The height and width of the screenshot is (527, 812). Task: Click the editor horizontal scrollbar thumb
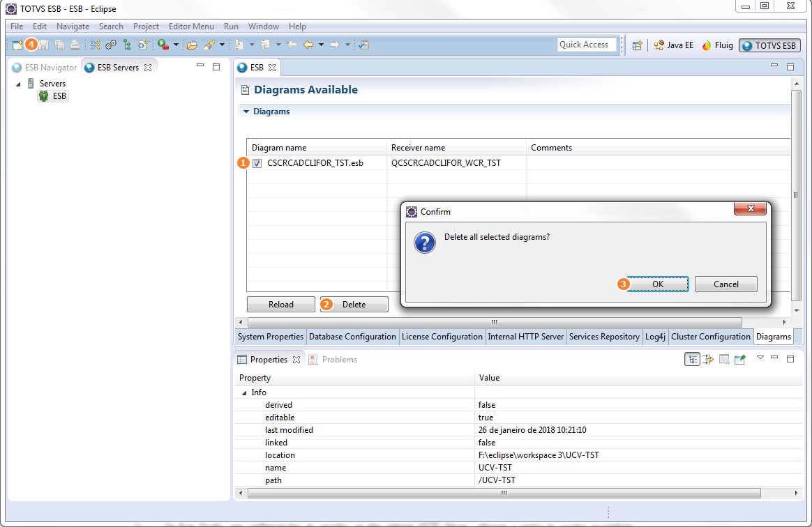pyautogui.click(x=495, y=322)
